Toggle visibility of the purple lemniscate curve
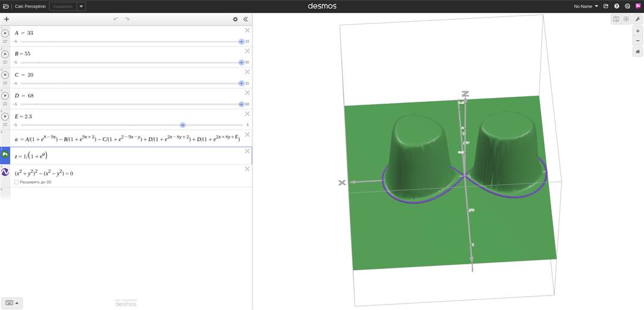The height and width of the screenshot is (310, 644). click(5, 172)
